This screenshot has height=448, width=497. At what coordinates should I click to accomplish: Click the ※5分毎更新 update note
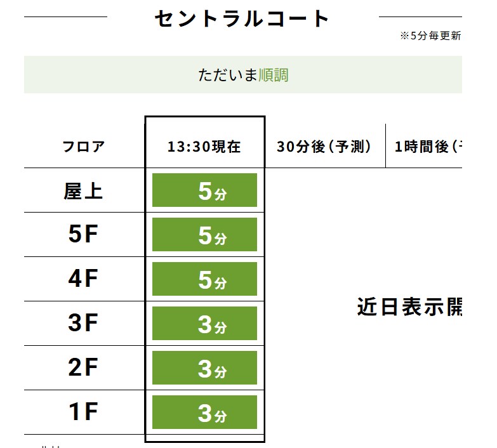430,36
